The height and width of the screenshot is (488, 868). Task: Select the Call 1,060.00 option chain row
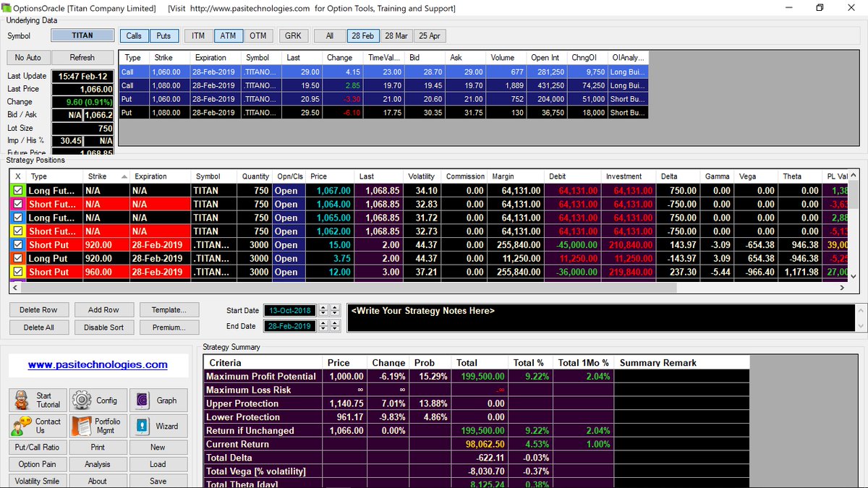click(x=383, y=72)
